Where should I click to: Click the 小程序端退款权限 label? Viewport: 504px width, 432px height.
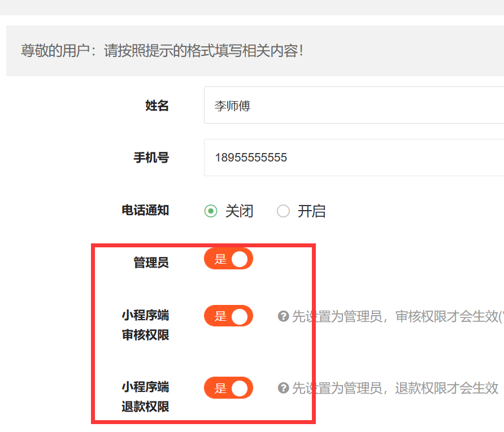(x=145, y=396)
